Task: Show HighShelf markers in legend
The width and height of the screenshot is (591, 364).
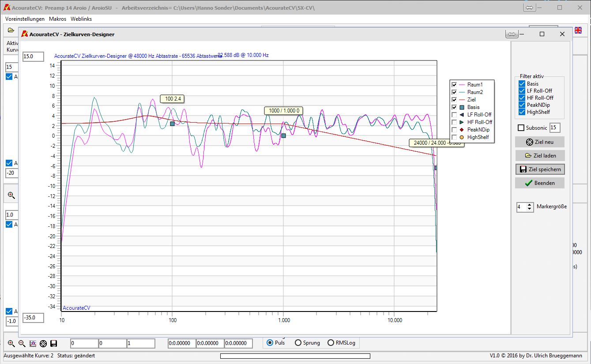Action: (x=454, y=137)
